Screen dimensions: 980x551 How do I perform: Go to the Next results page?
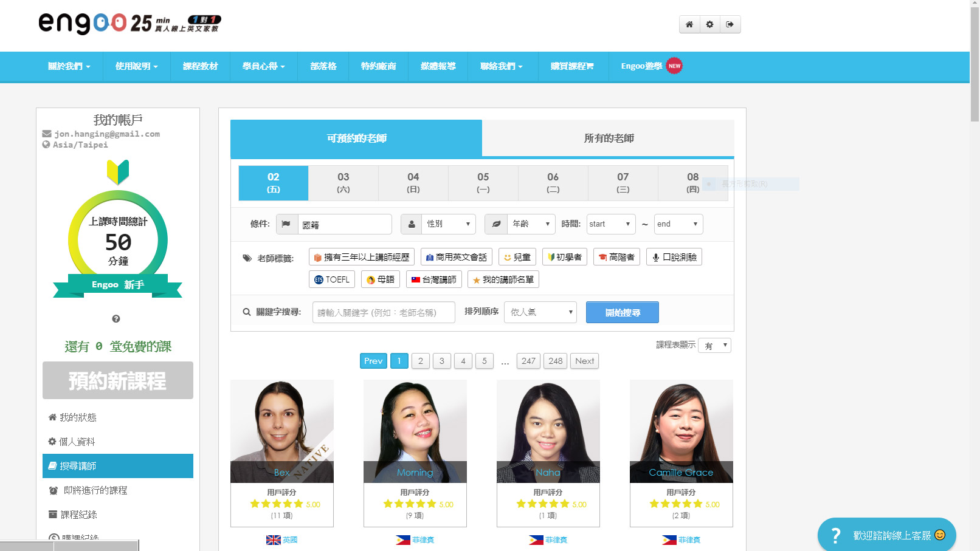click(584, 361)
